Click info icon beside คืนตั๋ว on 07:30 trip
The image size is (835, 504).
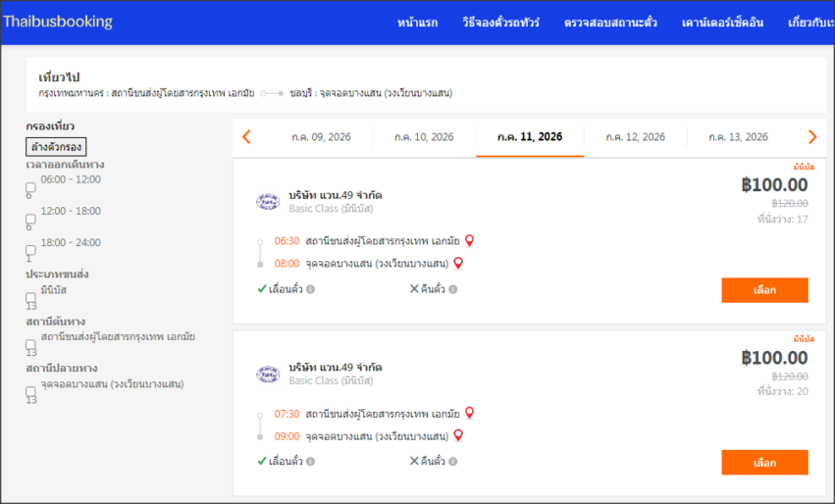pos(452,462)
